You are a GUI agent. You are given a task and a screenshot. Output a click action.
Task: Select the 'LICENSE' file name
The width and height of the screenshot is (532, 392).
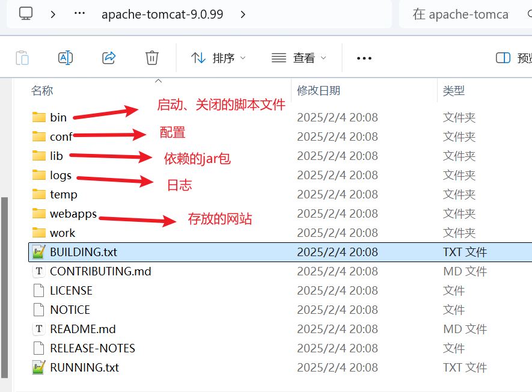(x=71, y=290)
